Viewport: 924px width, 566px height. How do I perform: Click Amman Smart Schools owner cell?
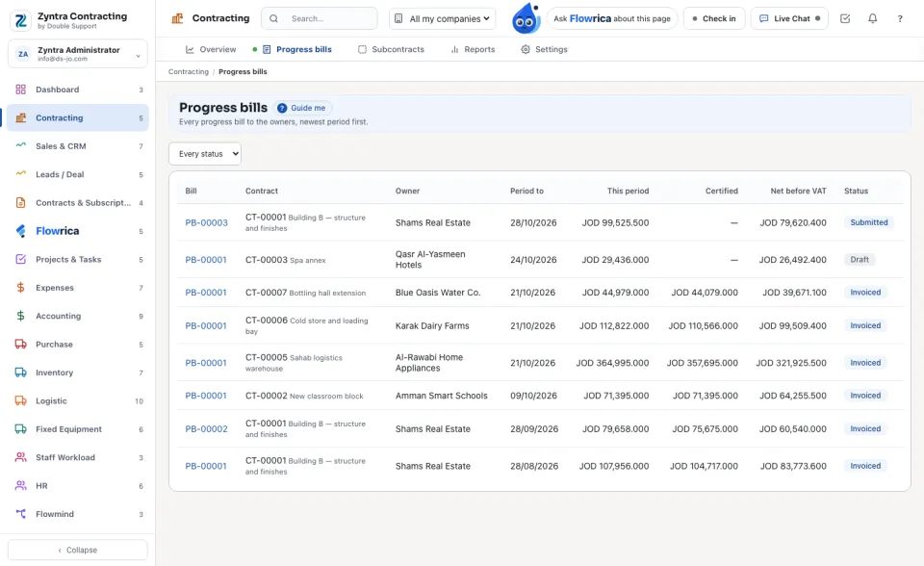coord(442,396)
